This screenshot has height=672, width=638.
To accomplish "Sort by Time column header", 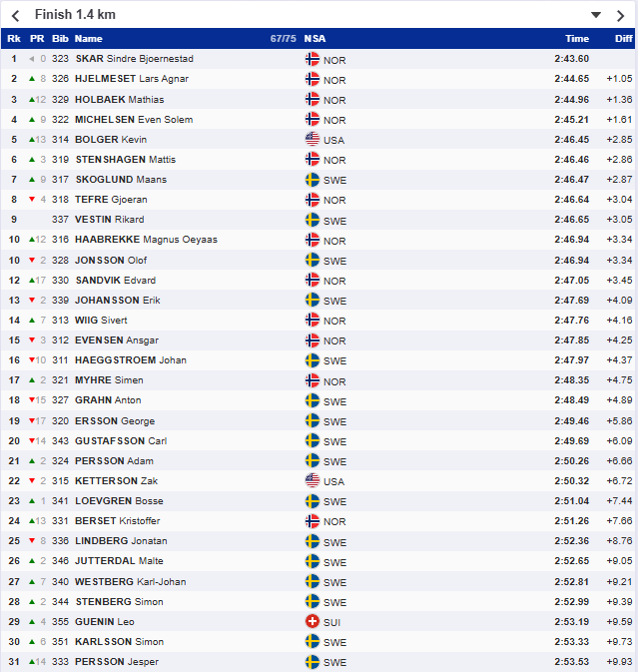I will coord(577,39).
